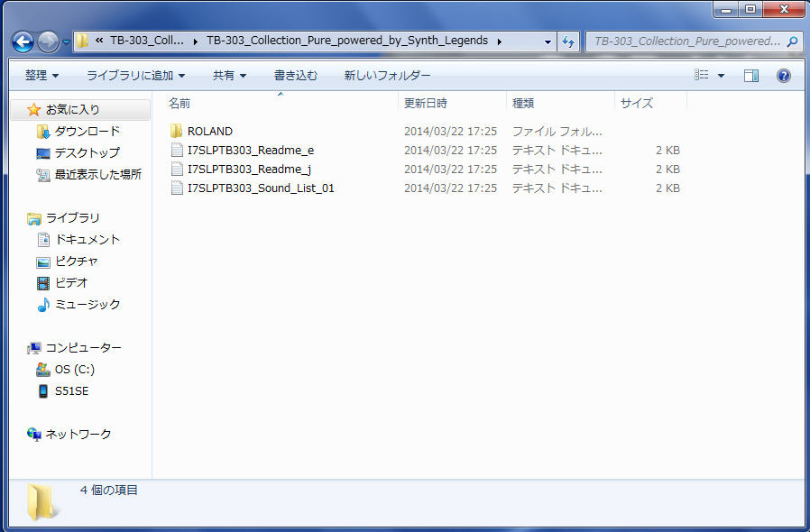Image resolution: width=810 pixels, height=532 pixels.
Task: Select the ROLAND folder name
Action: tap(210, 131)
